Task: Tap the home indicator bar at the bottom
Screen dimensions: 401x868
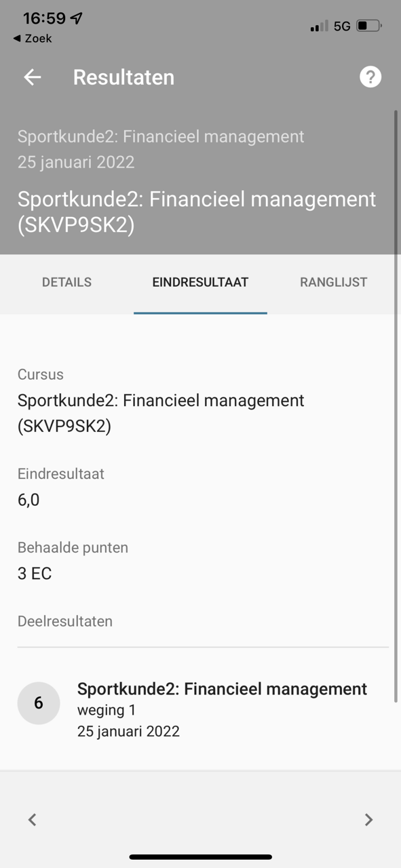Action: coord(201,857)
